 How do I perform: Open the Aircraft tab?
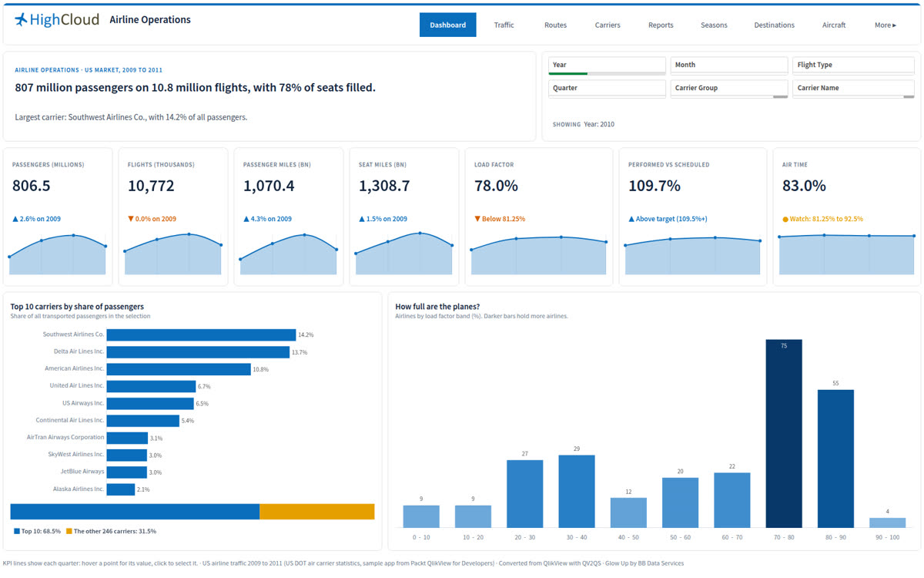(834, 25)
